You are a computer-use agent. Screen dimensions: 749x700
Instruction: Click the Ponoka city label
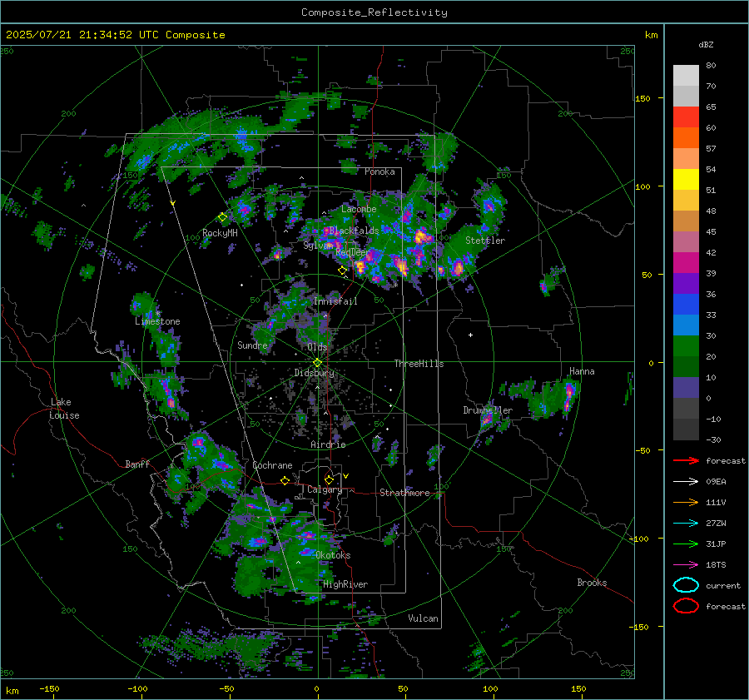(379, 171)
